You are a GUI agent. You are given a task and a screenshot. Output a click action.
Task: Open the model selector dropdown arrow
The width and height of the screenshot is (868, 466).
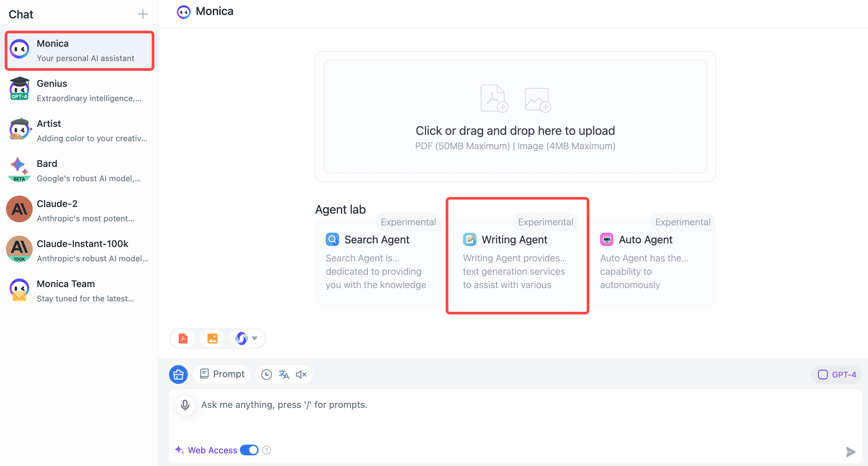pyautogui.click(x=255, y=338)
